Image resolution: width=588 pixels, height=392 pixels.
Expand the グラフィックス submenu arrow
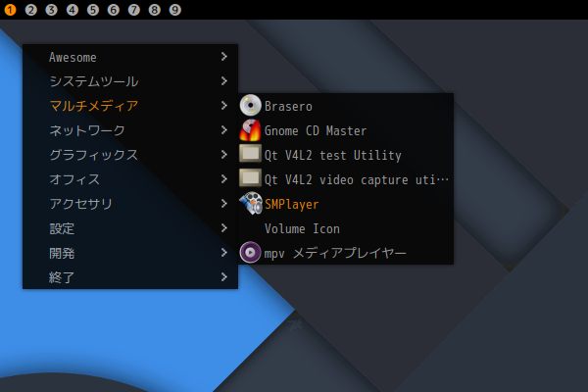pos(223,155)
